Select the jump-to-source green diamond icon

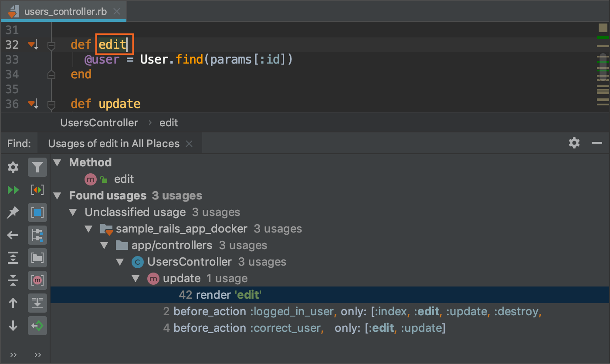[37, 326]
